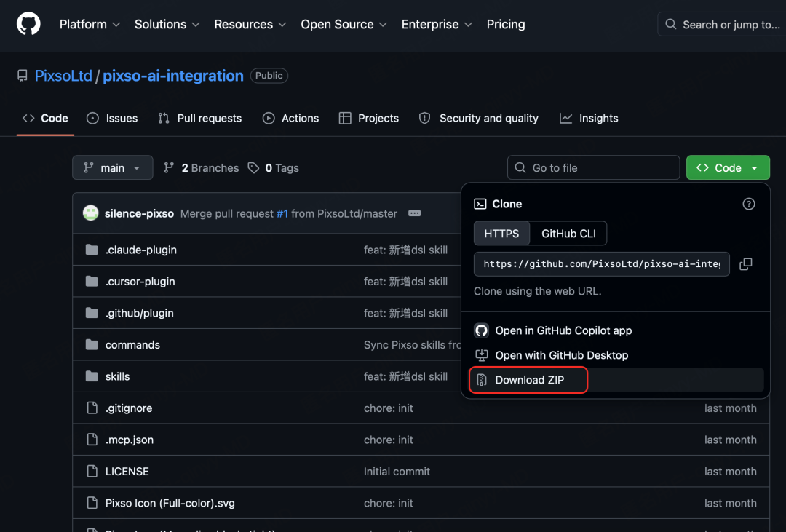
Task: Open the Pricing page
Action: (506, 24)
